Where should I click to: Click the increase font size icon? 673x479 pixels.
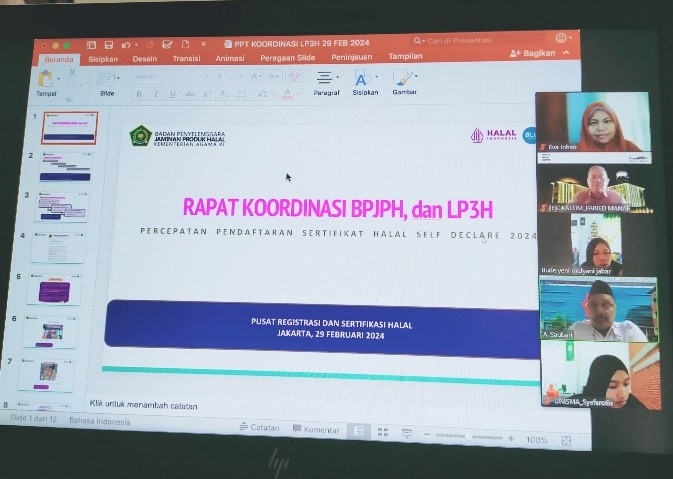(x=256, y=76)
